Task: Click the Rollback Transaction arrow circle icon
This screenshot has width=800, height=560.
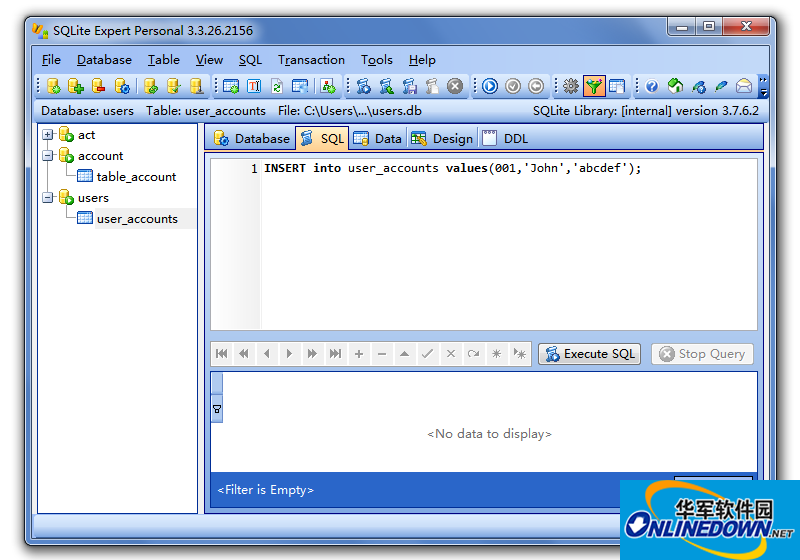Action: pos(536,86)
